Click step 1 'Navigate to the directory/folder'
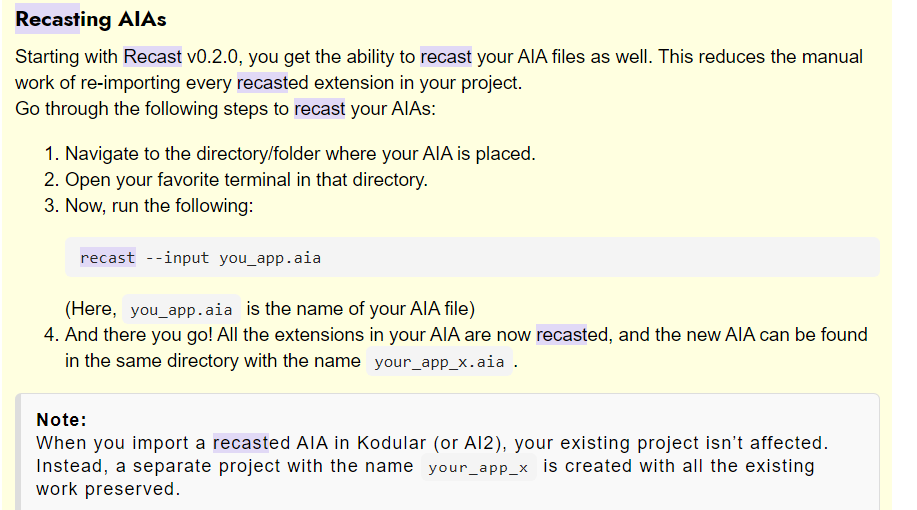The height and width of the screenshot is (510, 917). point(300,154)
